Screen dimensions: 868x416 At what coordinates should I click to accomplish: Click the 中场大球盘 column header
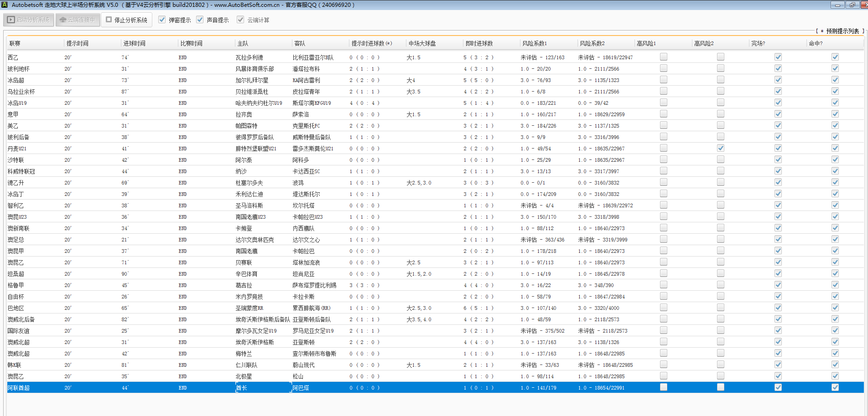(422, 43)
